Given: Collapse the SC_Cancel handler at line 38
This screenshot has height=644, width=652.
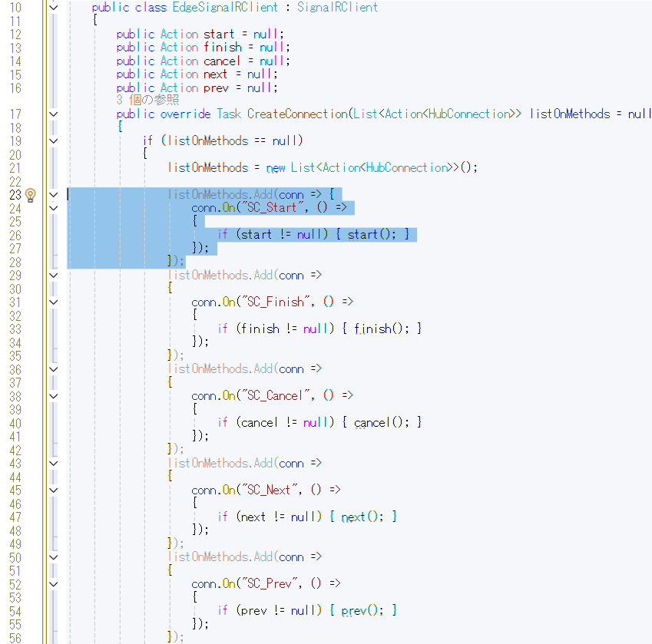Looking at the screenshot, I should pos(54,396).
